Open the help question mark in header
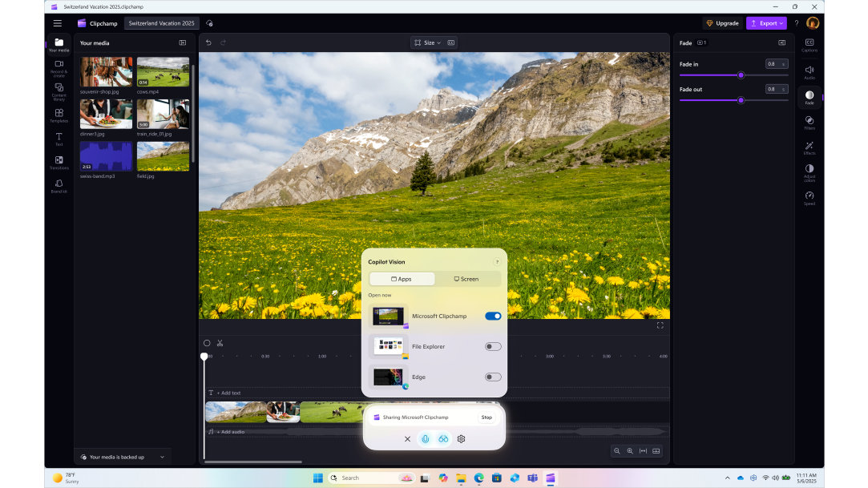The width and height of the screenshot is (868, 488). (x=797, y=23)
